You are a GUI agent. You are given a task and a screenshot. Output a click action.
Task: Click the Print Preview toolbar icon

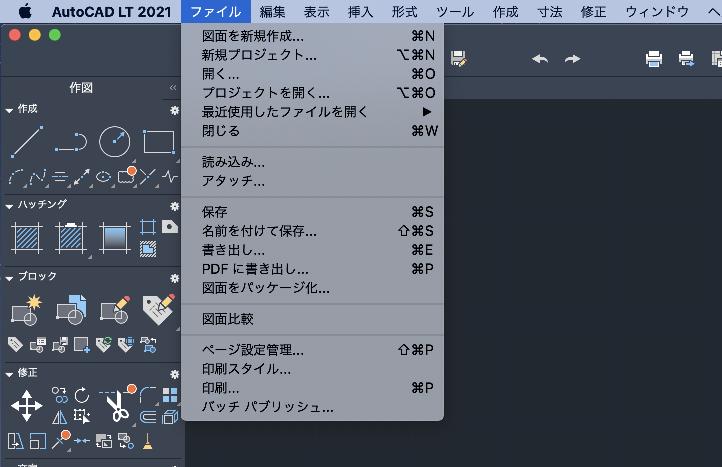pyautogui.click(x=687, y=59)
